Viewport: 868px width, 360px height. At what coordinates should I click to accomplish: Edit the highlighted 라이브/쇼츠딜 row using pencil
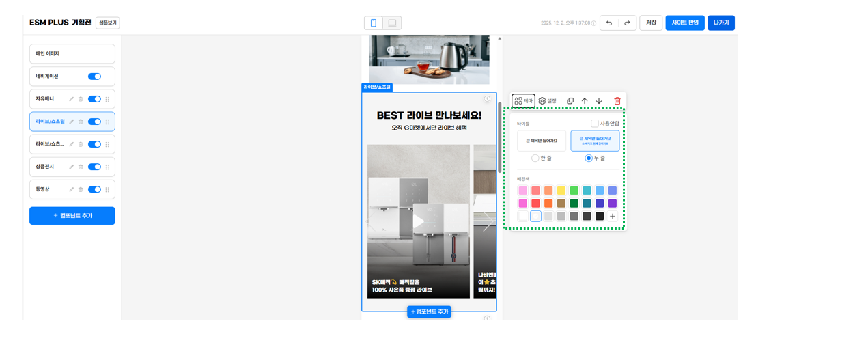(x=72, y=122)
